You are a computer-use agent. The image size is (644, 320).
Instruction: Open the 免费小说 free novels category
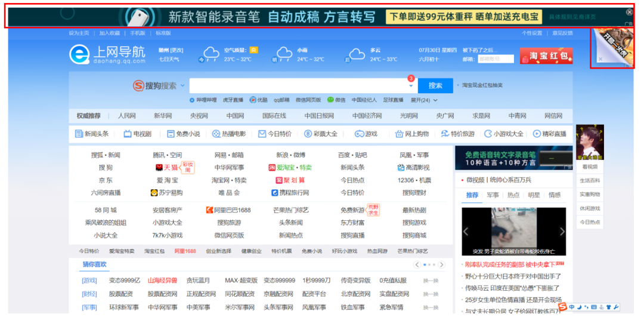(183, 134)
